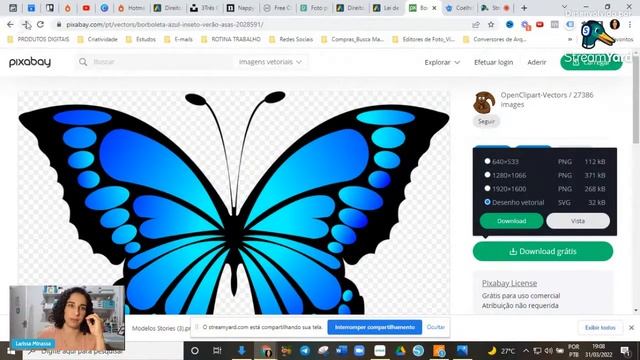Screen dimensions: 640x360
Task: Open the Compras_Busca Ma... bookmark folder
Action: click(x=353, y=39)
